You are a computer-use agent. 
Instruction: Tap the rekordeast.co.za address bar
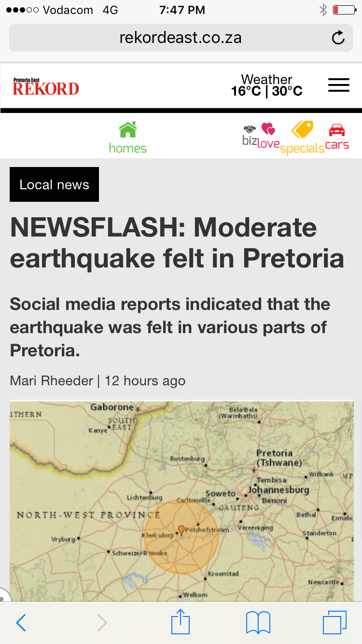[181, 38]
